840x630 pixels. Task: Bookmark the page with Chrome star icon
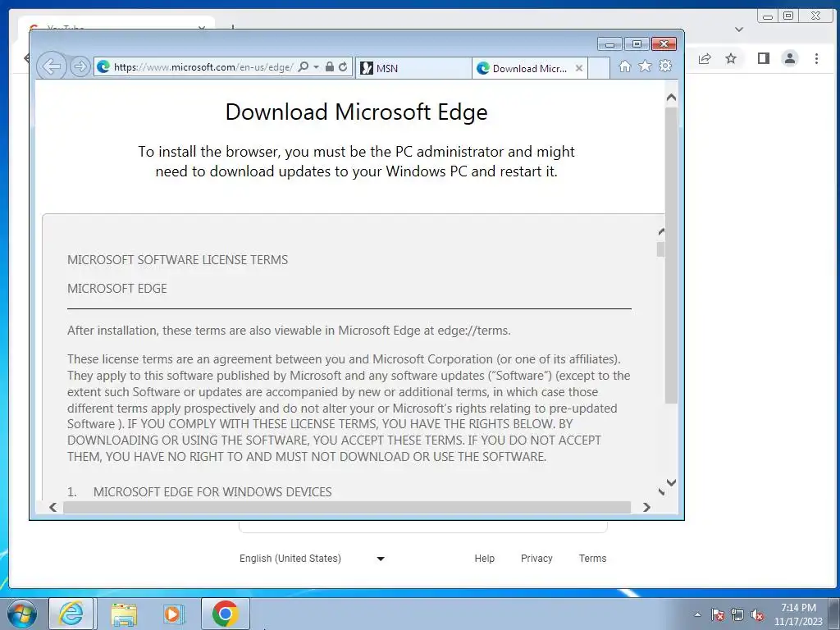coord(731,58)
